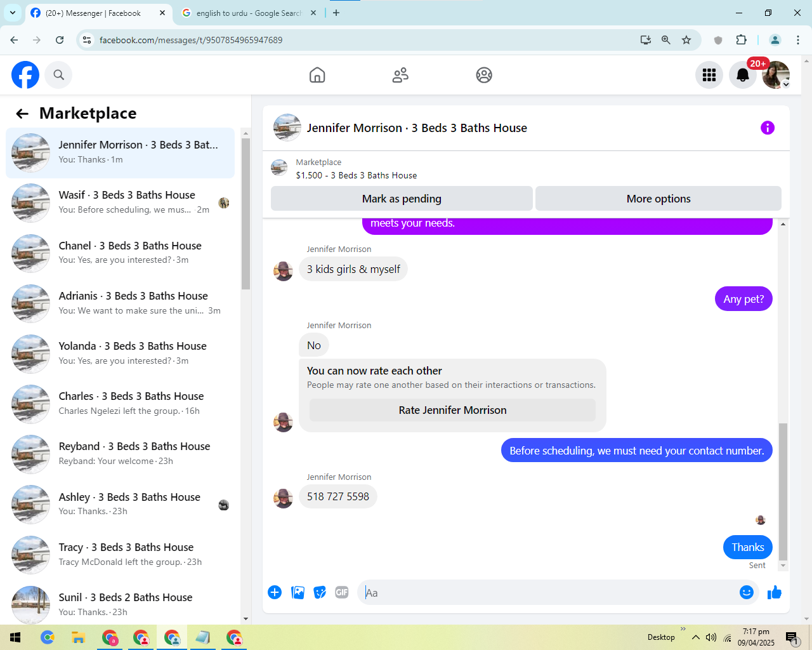The height and width of the screenshot is (650, 812).
Task: Open conversation information icon
Action: pos(768,128)
